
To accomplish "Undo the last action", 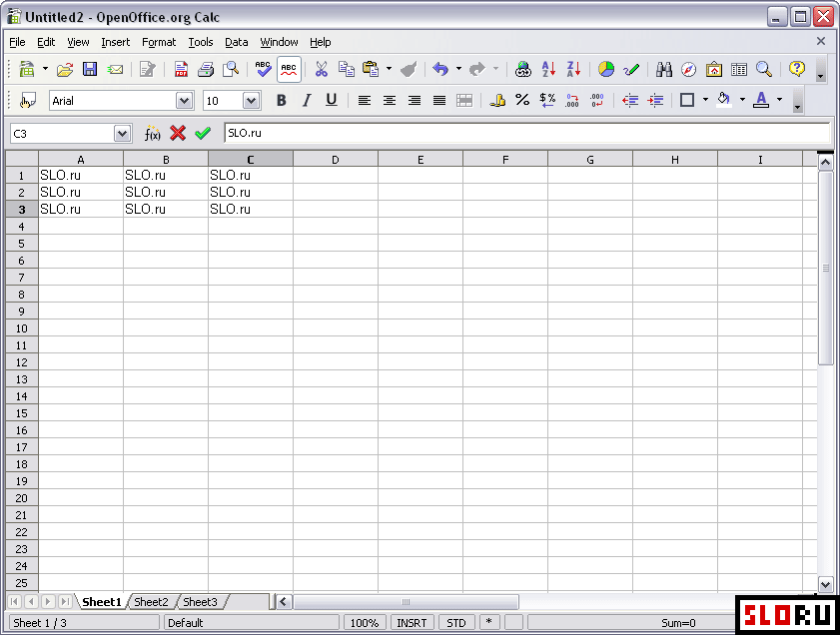I will pos(440,69).
